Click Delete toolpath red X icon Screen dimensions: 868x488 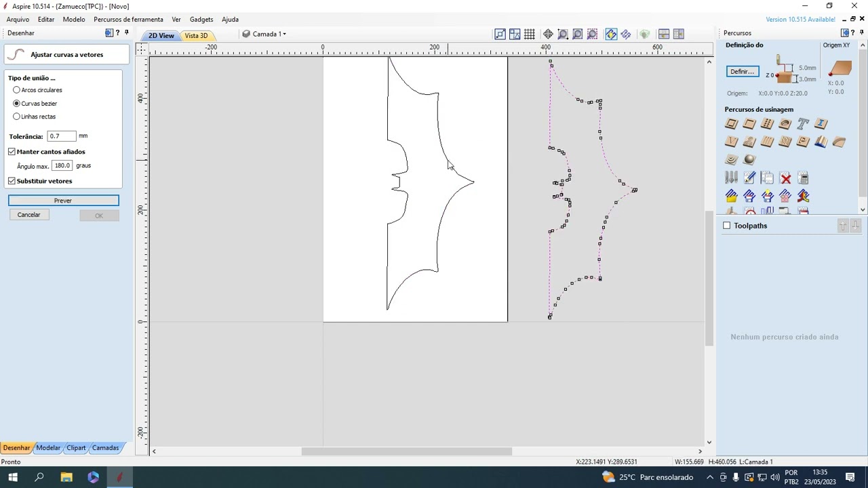[x=785, y=178]
